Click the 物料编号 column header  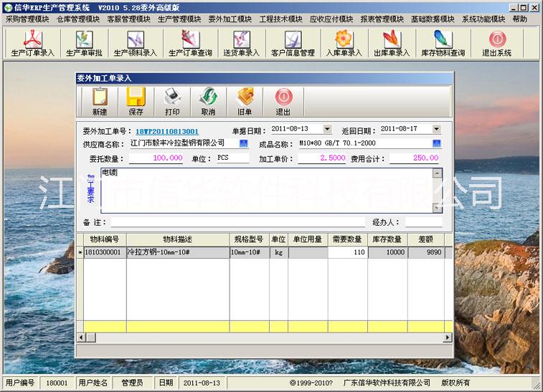click(105, 239)
